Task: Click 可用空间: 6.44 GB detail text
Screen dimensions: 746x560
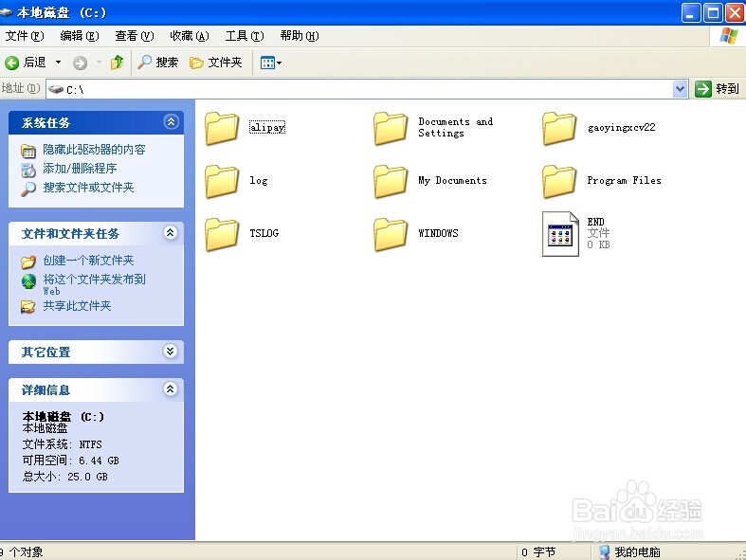Action: coord(70,461)
